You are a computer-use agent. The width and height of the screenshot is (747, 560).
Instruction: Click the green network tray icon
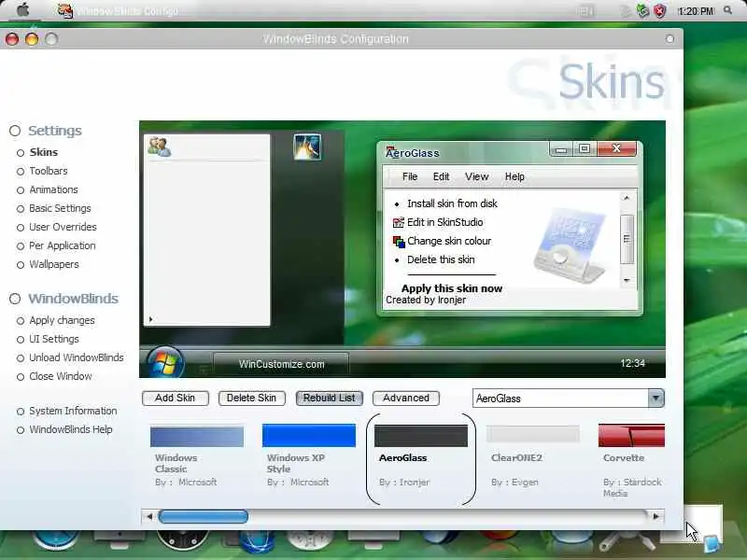tap(642, 10)
